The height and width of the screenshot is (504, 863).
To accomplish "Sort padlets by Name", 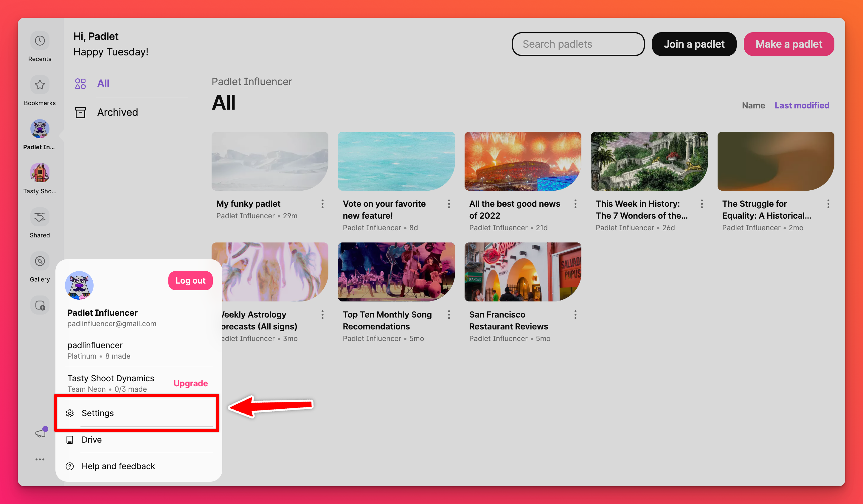I will pos(753,105).
